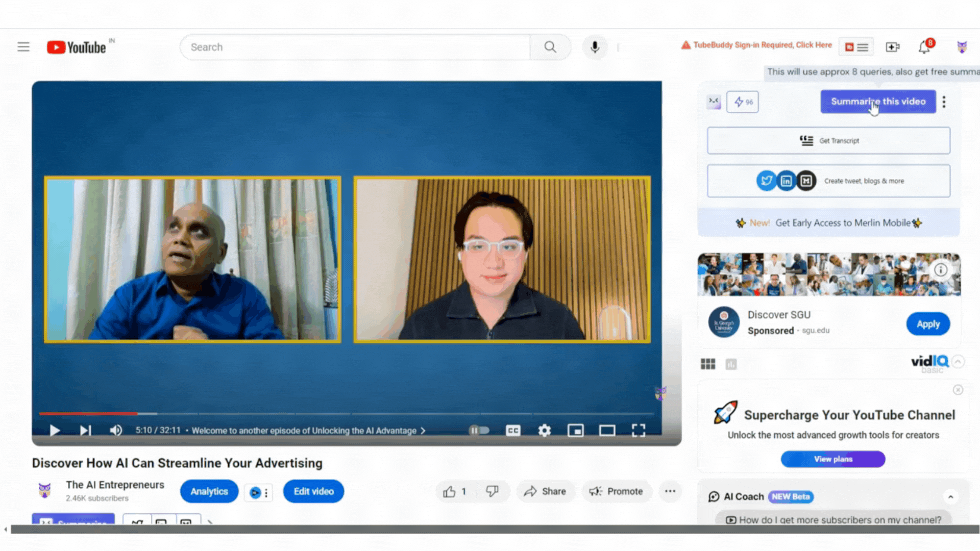Screen dimensions: 980x551
Task: Collapse the vidIQ panel chevron
Action: (958, 362)
